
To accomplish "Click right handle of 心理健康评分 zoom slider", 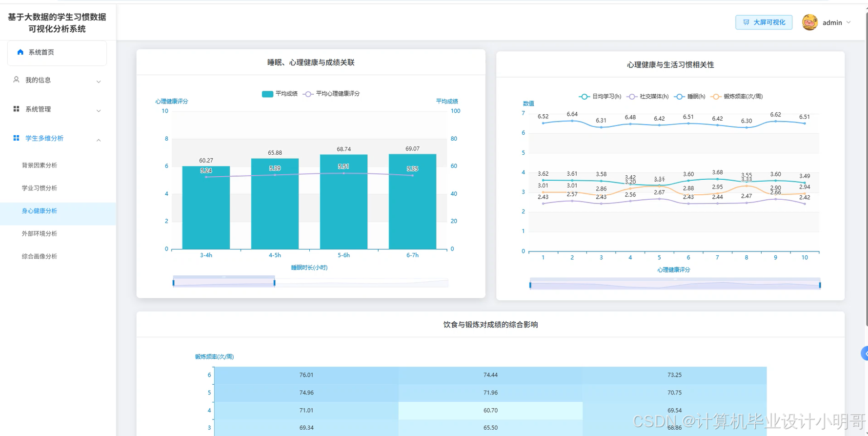I will coord(820,285).
